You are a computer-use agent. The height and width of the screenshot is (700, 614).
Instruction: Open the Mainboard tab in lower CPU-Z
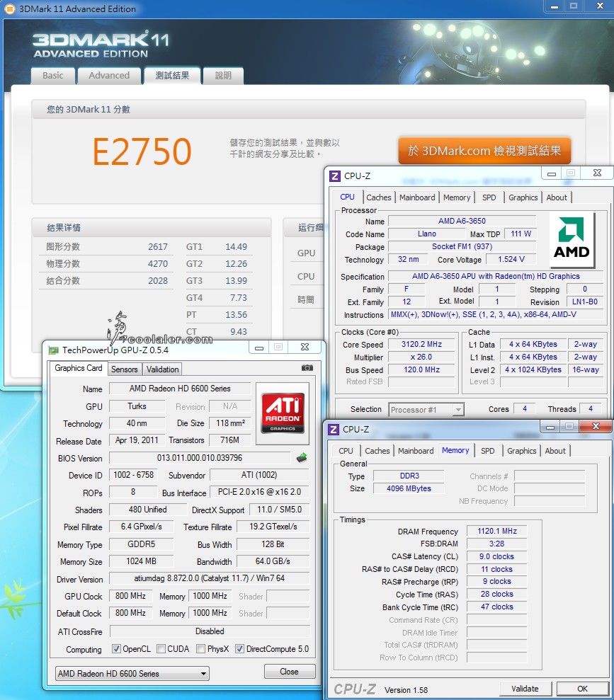pyautogui.click(x=416, y=451)
